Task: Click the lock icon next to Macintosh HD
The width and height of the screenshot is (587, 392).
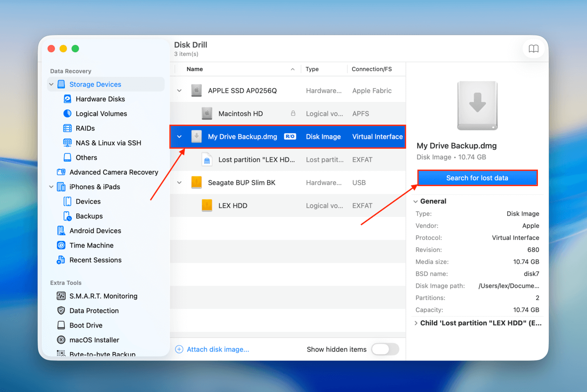Action: tap(293, 113)
